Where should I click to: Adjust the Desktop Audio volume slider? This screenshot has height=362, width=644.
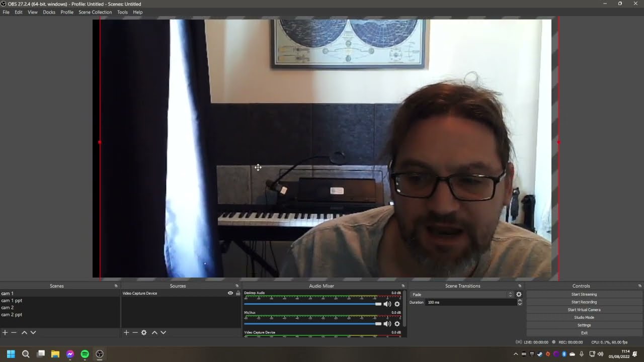(312, 304)
